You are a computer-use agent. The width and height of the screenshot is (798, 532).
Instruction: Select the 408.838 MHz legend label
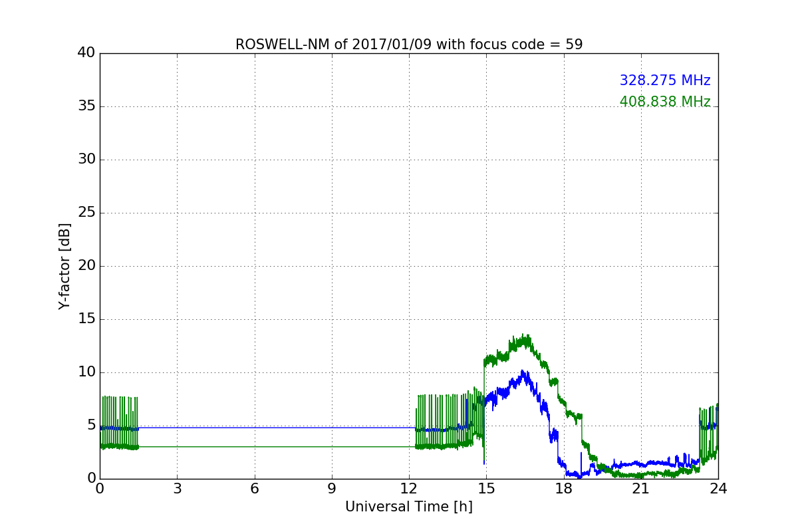(665, 102)
